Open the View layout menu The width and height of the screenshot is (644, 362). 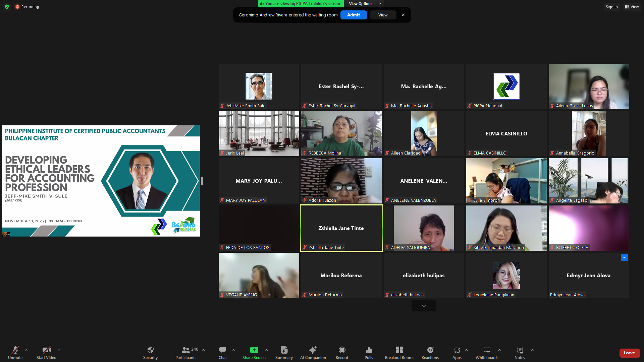pyautogui.click(x=632, y=7)
